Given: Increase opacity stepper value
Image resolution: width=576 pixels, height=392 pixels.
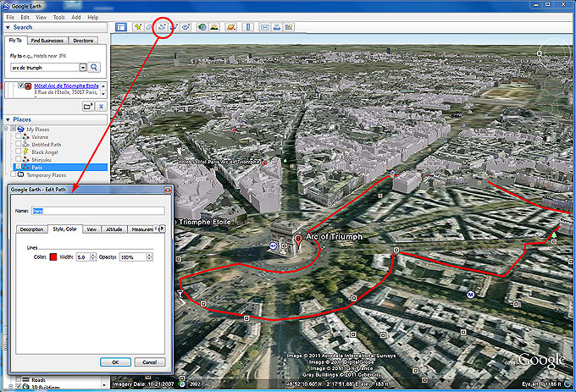Looking at the screenshot, I should click(150, 255).
